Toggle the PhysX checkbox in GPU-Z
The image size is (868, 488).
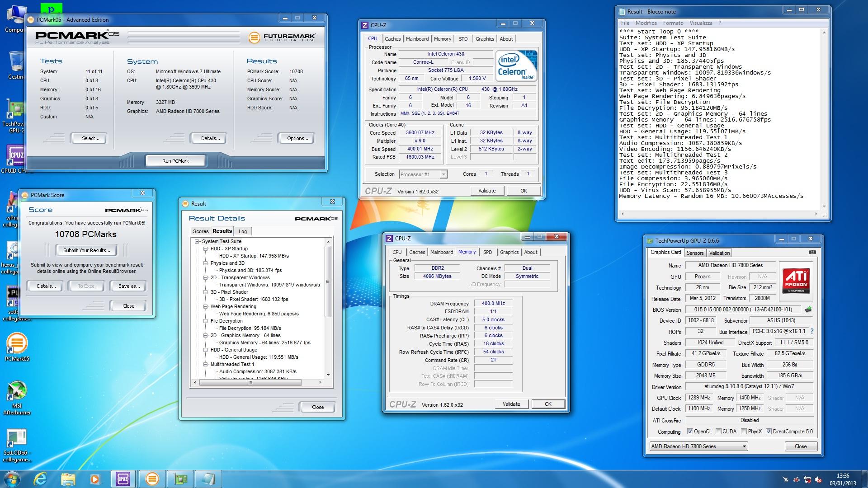[x=744, y=432]
